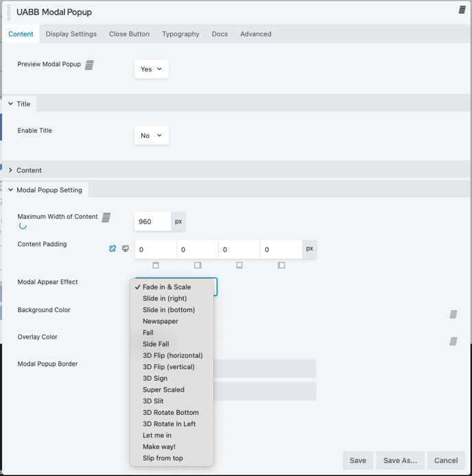Click the Cancel button
The height and width of the screenshot is (476, 472).
point(445,460)
